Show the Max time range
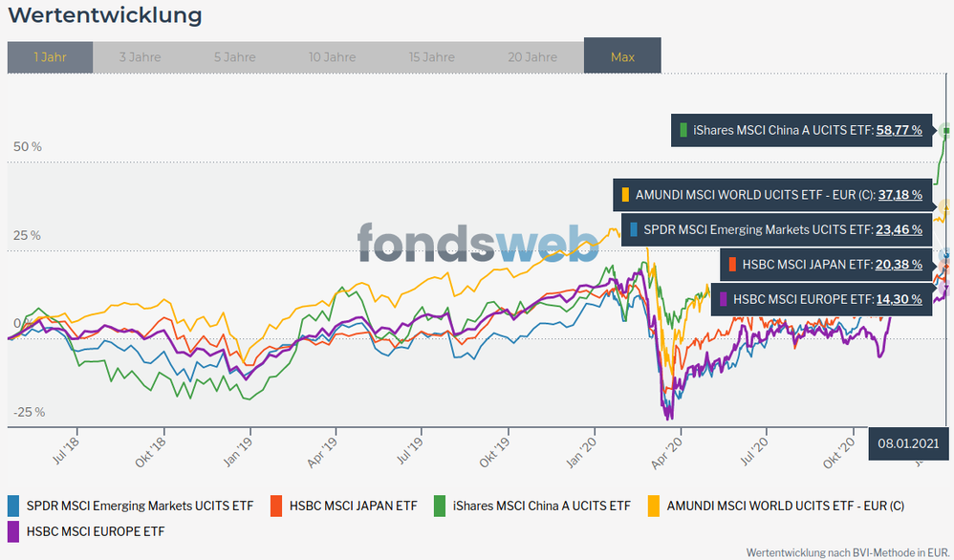This screenshot has width=954, height=560. (x=622, y=57)
